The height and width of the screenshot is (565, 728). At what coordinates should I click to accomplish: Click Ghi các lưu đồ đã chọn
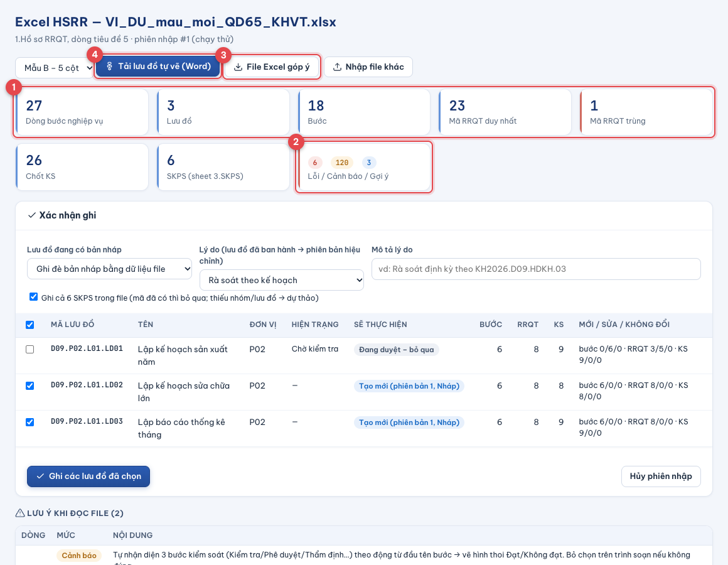pyautogui.click(x=88, y=476)
